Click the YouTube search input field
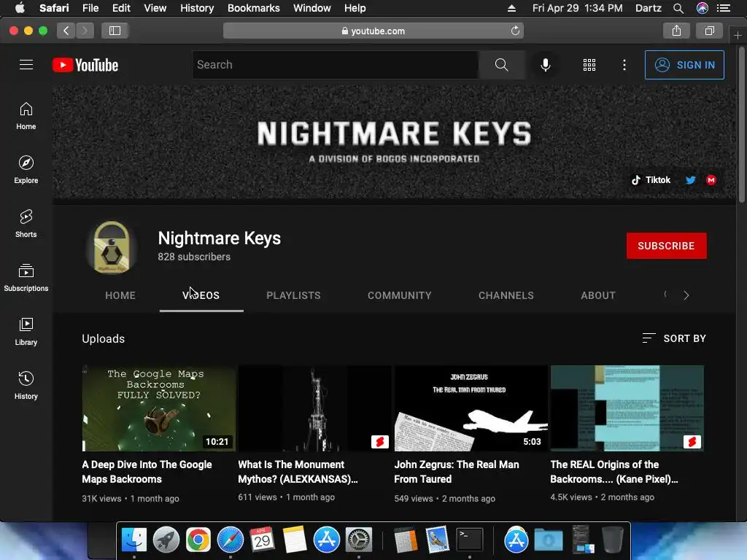Screen dimensions: 747x560 [336, 65]
